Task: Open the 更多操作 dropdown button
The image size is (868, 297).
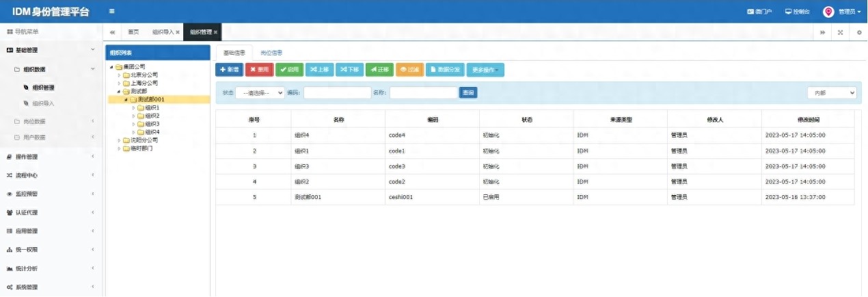Action: point(485,70)
